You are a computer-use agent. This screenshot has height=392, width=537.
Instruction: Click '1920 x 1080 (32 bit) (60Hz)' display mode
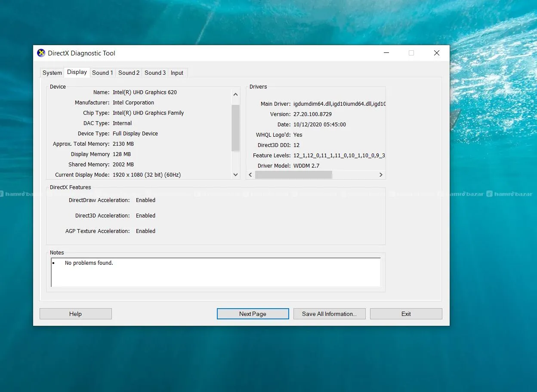tap(147, 175)
